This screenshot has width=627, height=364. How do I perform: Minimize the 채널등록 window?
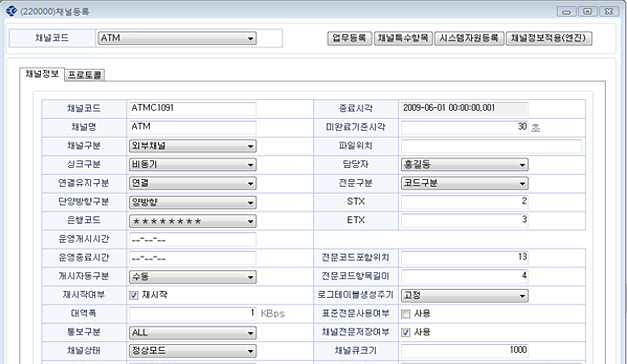566,12
